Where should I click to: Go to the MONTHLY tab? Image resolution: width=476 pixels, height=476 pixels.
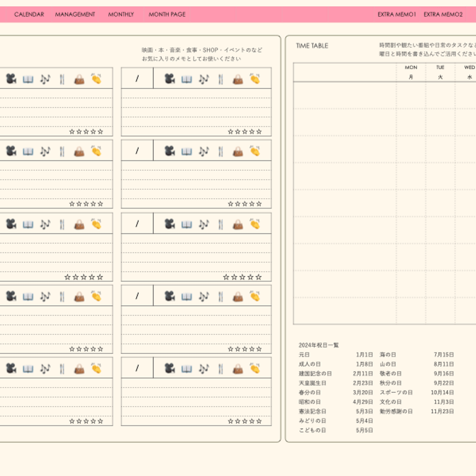[x=121, y=14]
